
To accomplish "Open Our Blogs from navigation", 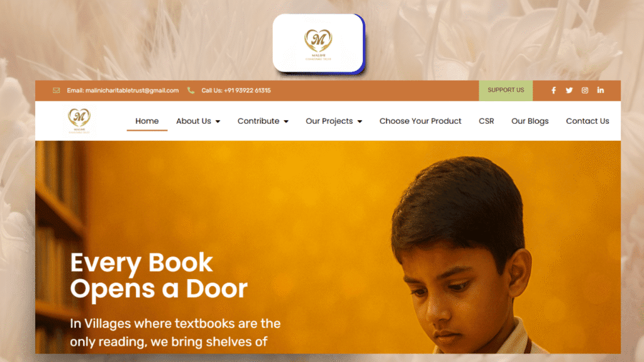I will click(x=530, y=121).
